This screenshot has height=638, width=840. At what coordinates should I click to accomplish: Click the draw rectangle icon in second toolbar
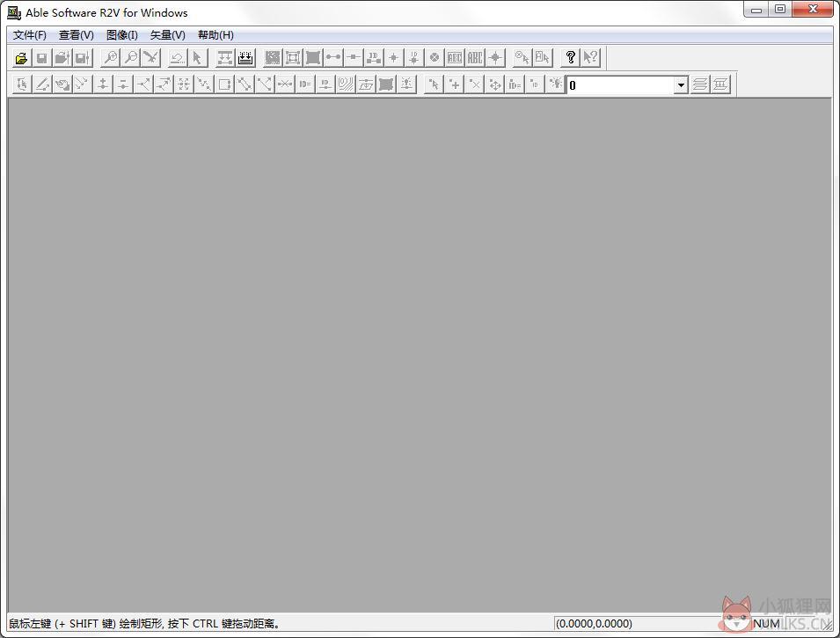pos(224,84)
